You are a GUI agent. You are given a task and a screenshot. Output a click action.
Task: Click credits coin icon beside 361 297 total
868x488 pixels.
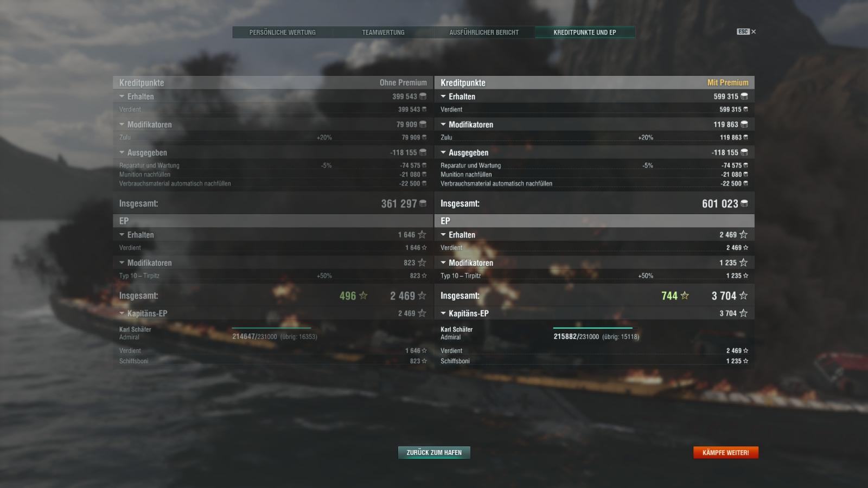[423, 204]
